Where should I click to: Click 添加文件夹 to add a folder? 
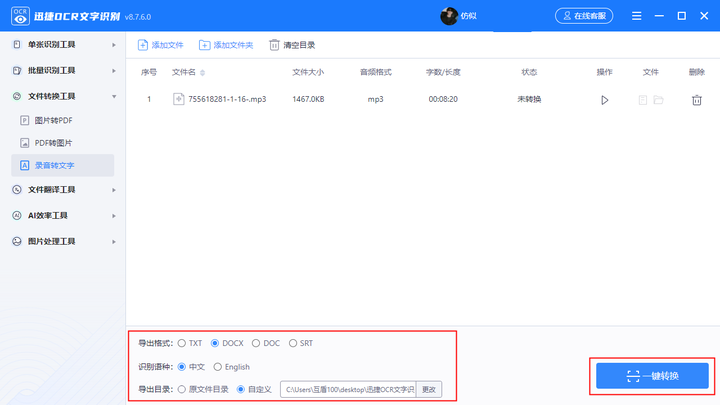[x=226, y=45]
